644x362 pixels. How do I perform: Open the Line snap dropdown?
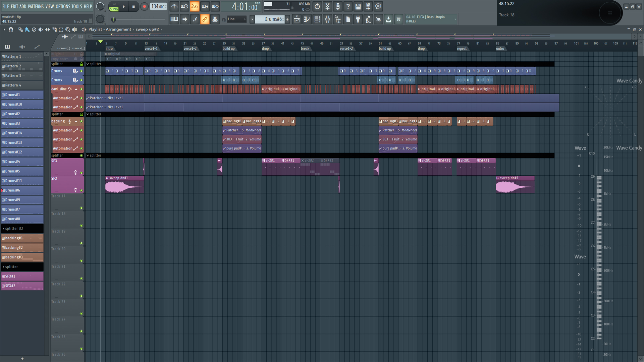[236, 19]
